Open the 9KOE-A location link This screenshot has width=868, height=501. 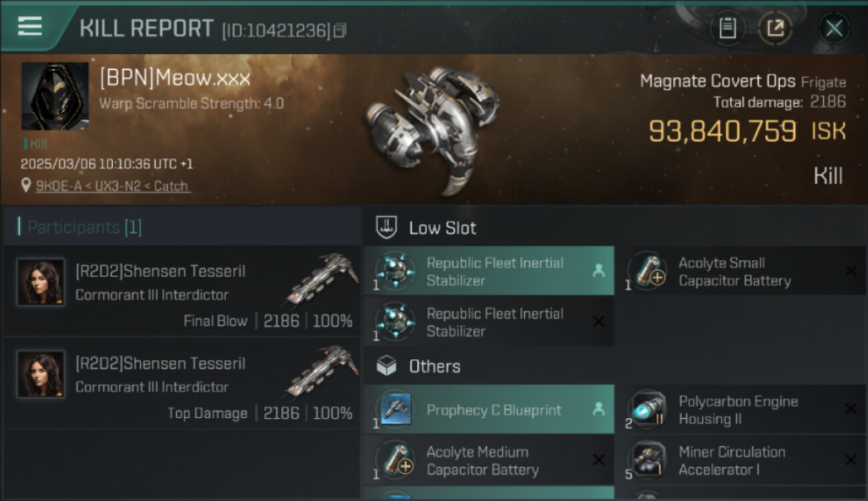click(113, 186)
